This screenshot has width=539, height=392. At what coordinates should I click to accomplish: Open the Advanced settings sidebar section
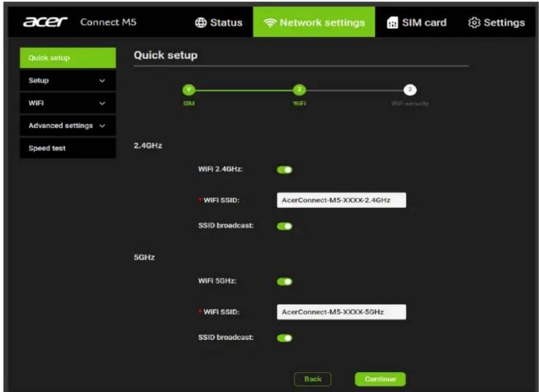pyautogui.click(x=68, y=126)
